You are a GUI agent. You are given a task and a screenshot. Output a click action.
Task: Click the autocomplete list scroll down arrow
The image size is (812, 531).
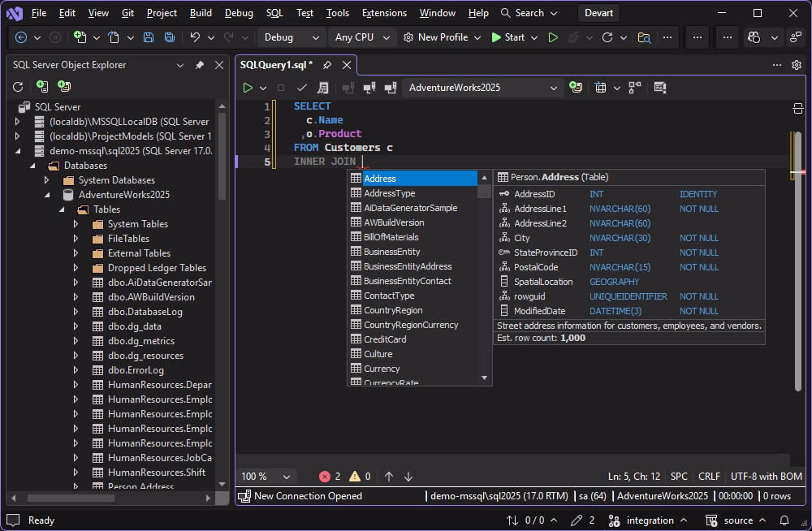pyautogui.click(x=484, y=378)
